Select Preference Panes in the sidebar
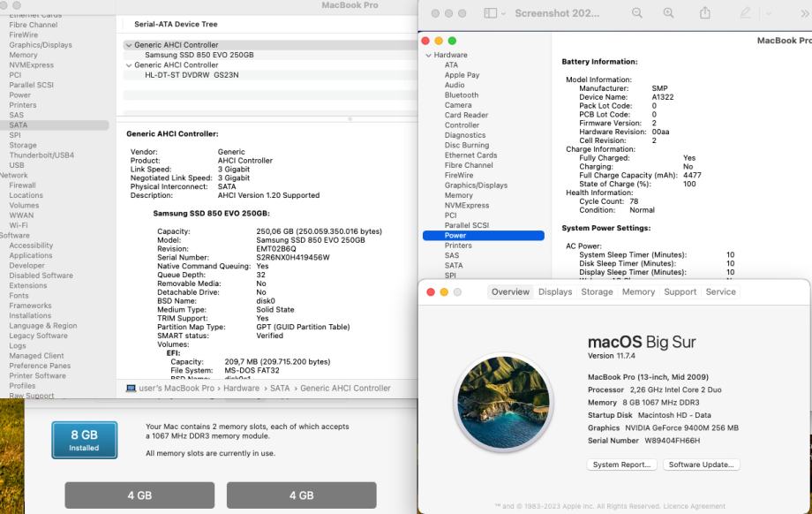 coord(40,366)
